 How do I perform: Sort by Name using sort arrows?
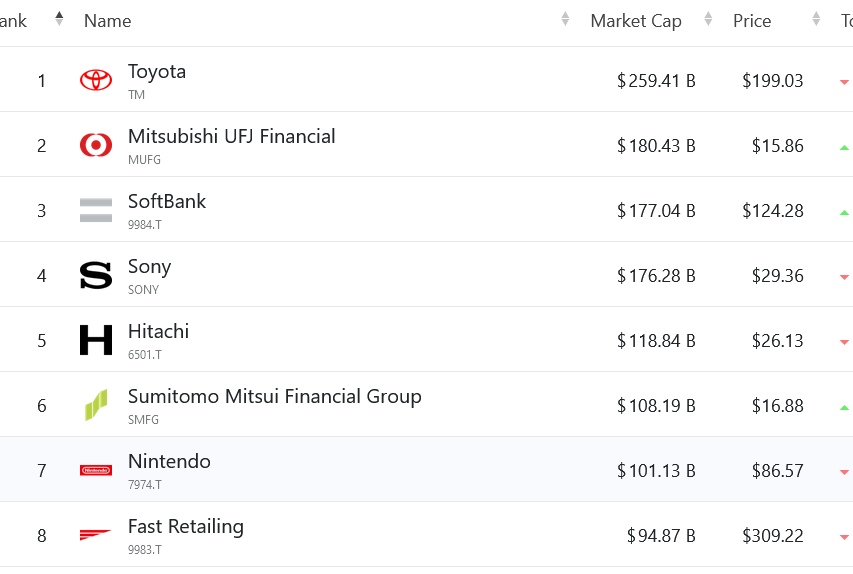[x=565, y=20]
